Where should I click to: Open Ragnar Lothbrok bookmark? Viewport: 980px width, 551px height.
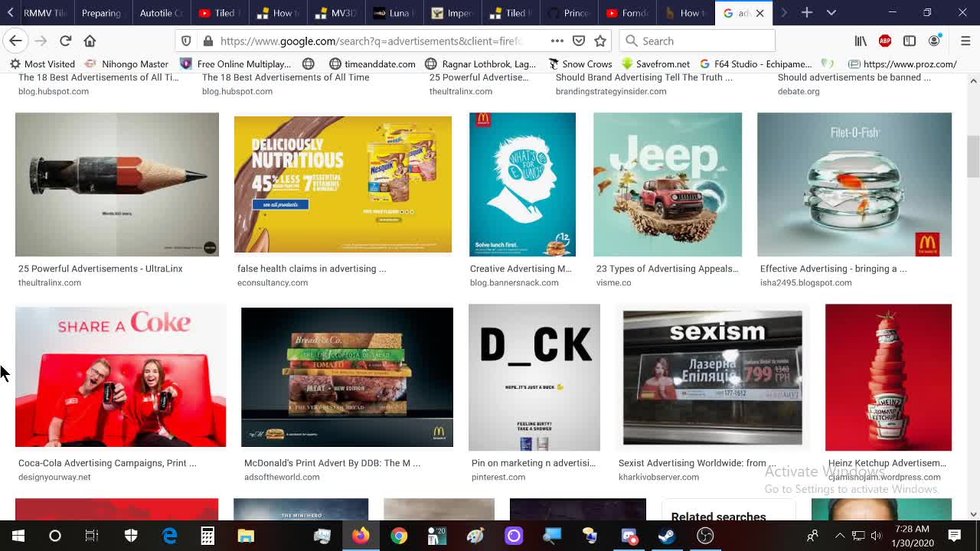(480, 64)
